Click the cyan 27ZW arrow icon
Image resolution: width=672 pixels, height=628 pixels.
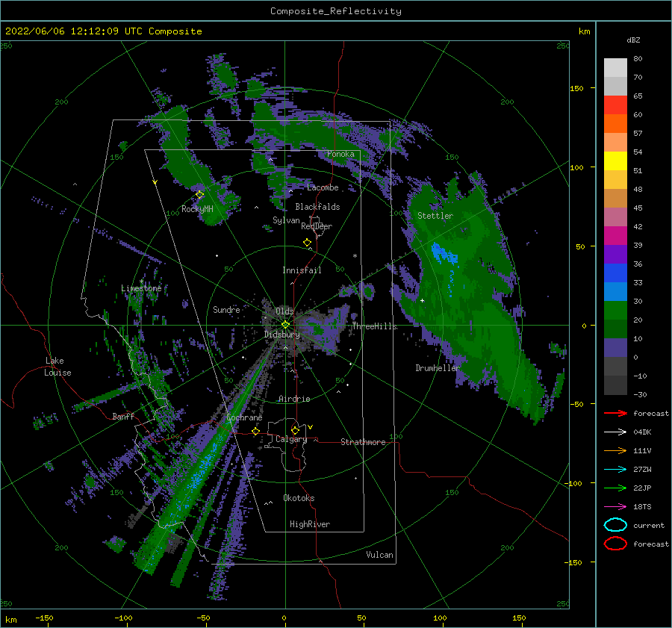(x=615, y=470)
